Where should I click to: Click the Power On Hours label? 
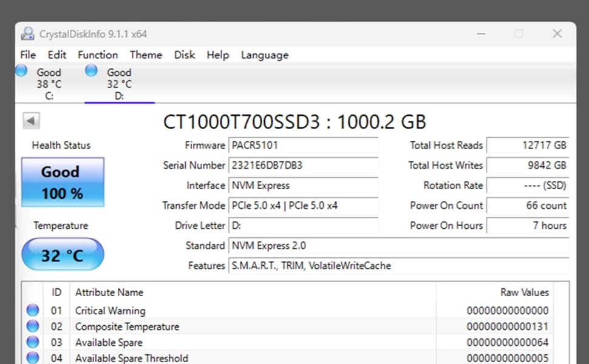click(x=446, y=226)
